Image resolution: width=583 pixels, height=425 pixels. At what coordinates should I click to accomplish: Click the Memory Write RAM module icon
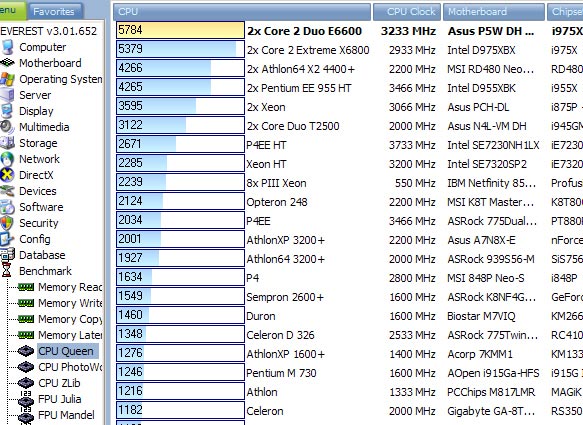pyautogui.click(x=26, y=303)
